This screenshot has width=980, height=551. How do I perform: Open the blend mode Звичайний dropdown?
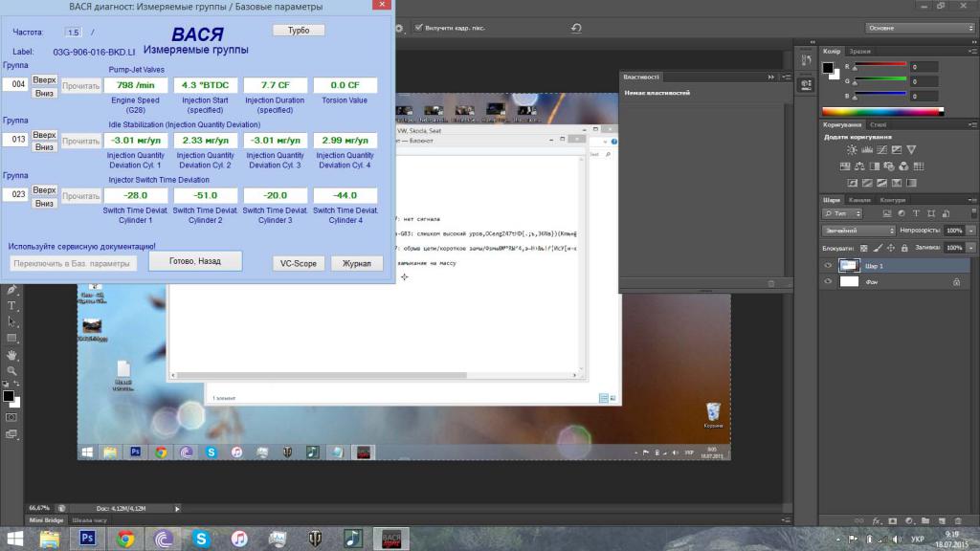[858, 231]
